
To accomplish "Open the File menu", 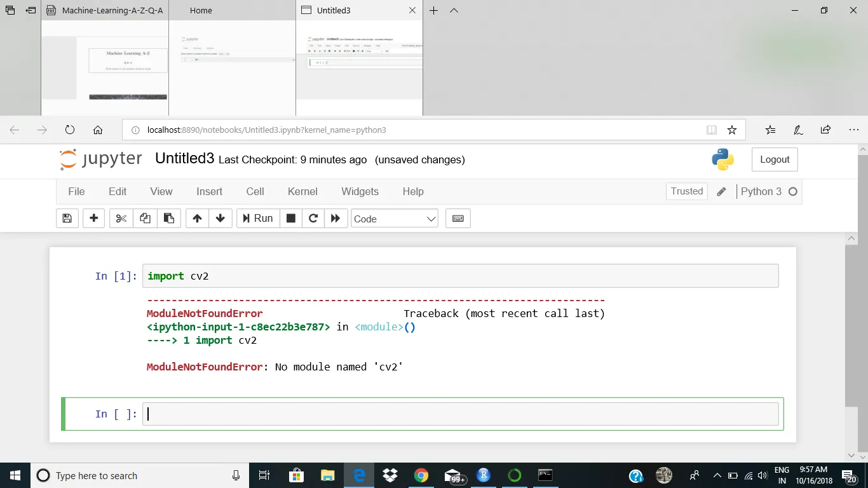I will click(x=76, y=191).
